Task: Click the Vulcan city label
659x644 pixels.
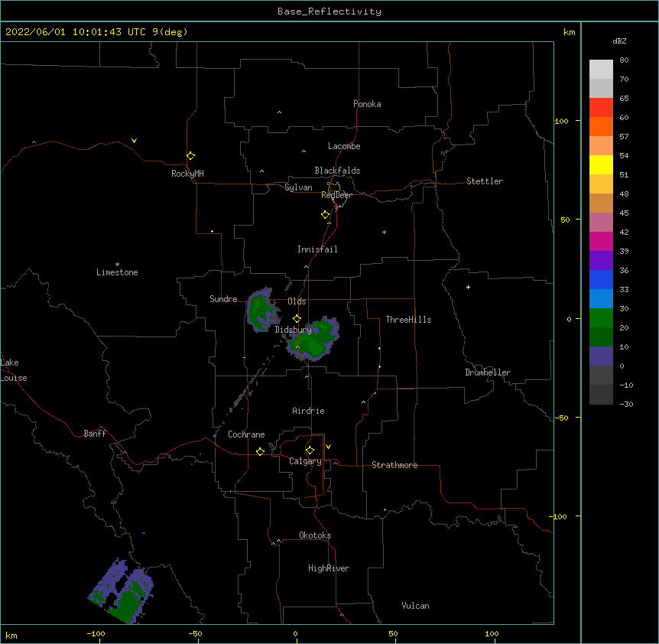Action: (x=415, y=606)
